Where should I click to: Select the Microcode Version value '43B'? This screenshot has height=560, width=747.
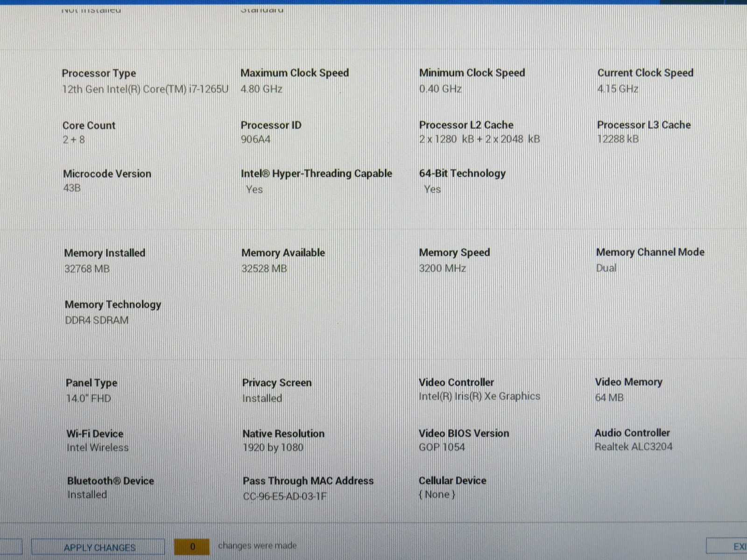point(72,188)
